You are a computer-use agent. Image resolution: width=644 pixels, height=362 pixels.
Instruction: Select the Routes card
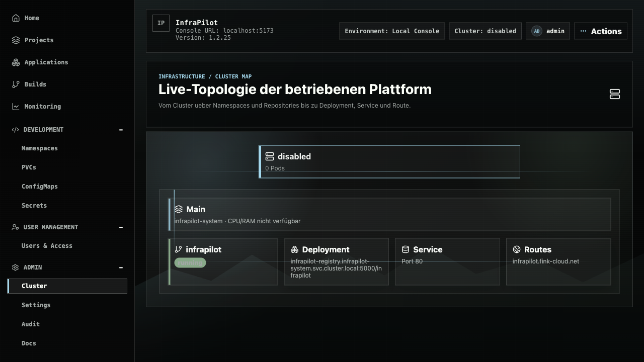pos(558,261)
